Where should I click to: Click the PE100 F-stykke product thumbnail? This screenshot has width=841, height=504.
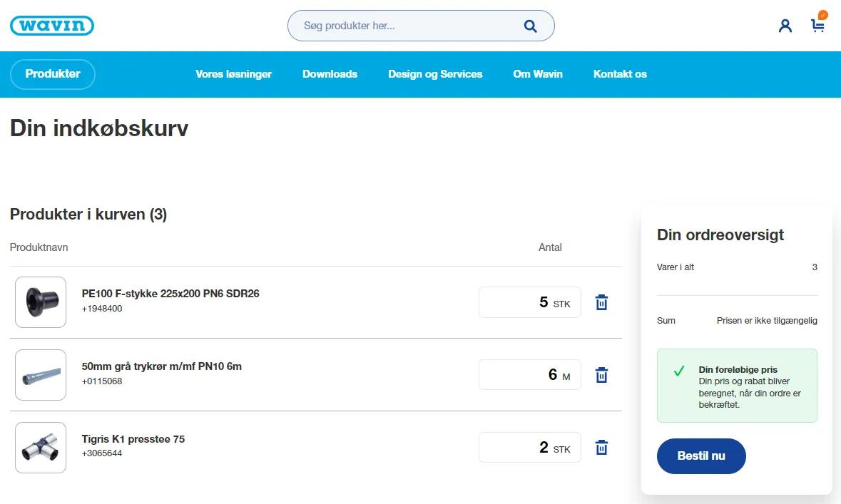tap(41, 302)
